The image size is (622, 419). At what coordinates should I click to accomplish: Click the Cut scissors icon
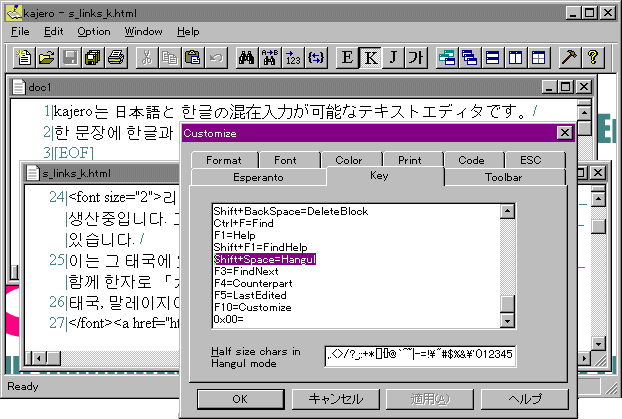click(147, 58)
